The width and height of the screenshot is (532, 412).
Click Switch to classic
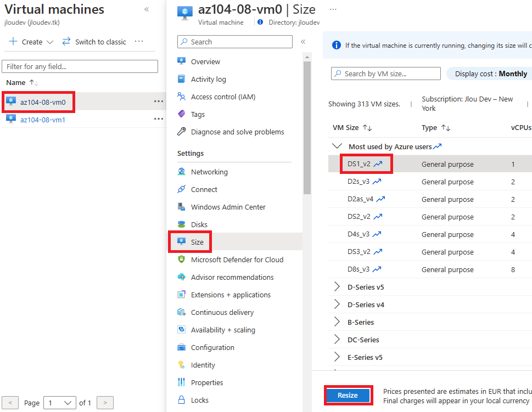pos(94,42)
